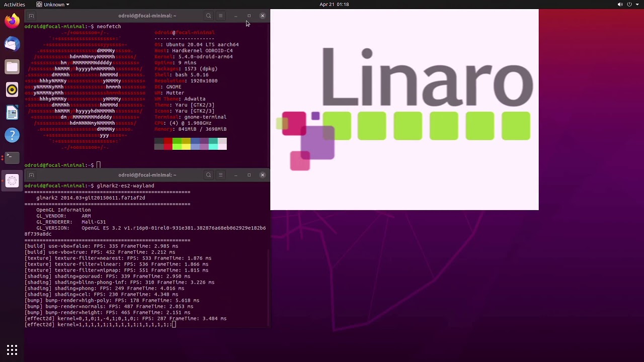Open new tab in the neofetch terminal
The width and height of the screenshot is (644, 362).
(31, 16)
